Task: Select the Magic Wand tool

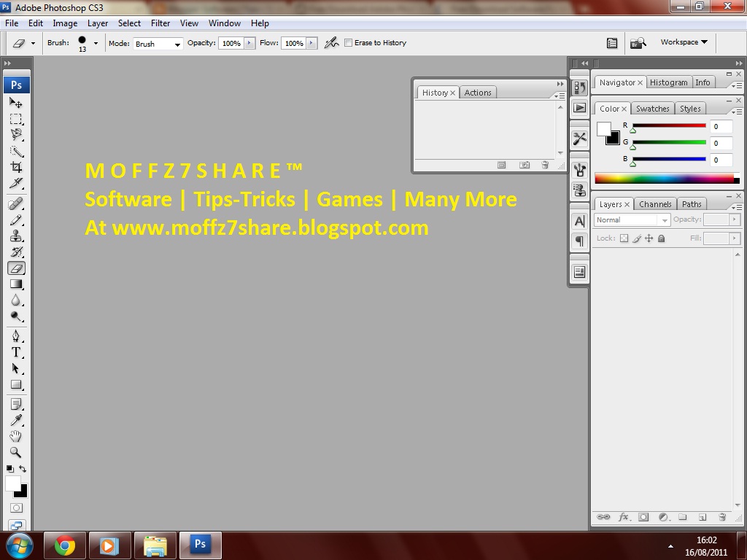Action: pyautogui.click(x=16, y=152)
